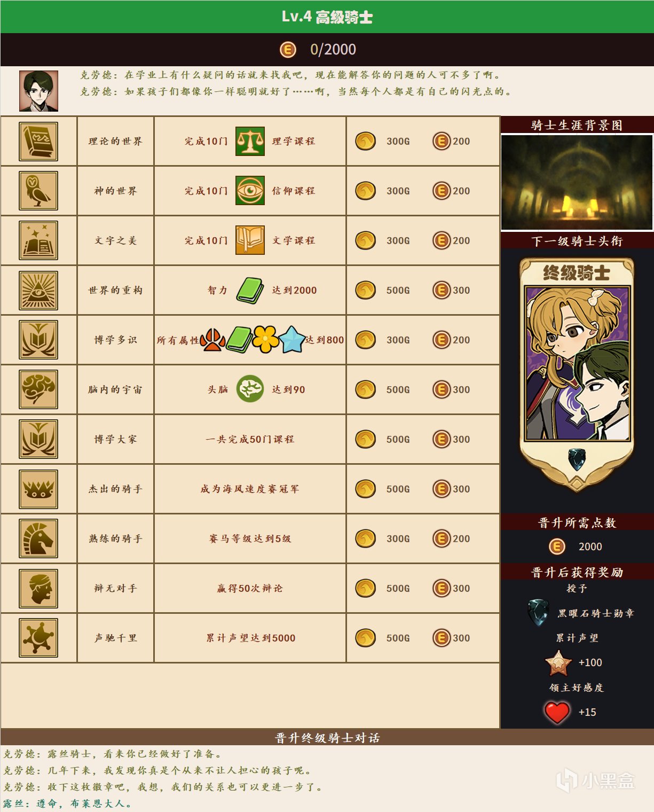The image size is (654, 812).
Task: Select the orange book 文学课程 icon
Action: point(250,240)
